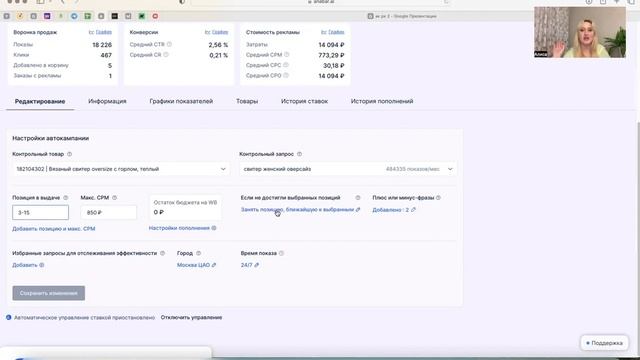Screen dimensions: 640x360
Task: Click info icon next to Средний CPC
Action: [x=286, y=65]
